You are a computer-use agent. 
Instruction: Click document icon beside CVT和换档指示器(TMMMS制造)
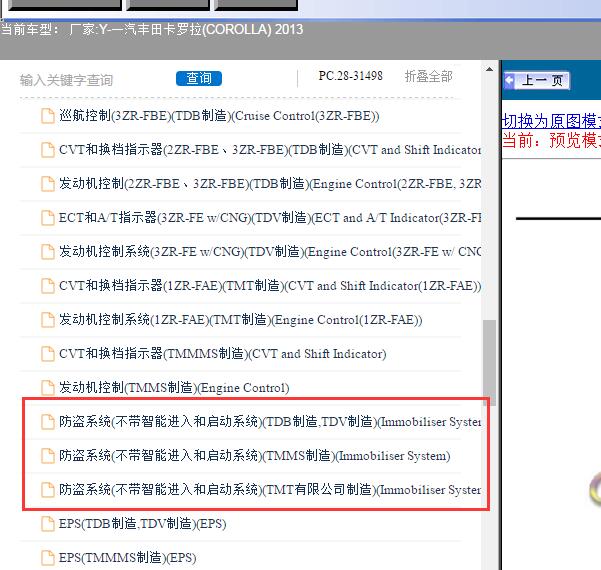tap(48, 353)
